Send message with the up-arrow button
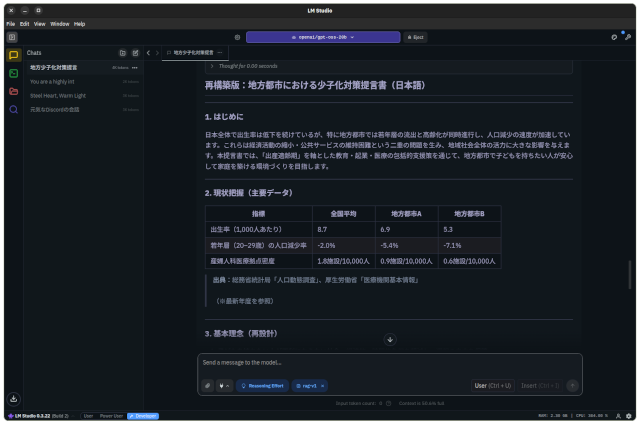 pyautogui.click(x=573, y=385)
